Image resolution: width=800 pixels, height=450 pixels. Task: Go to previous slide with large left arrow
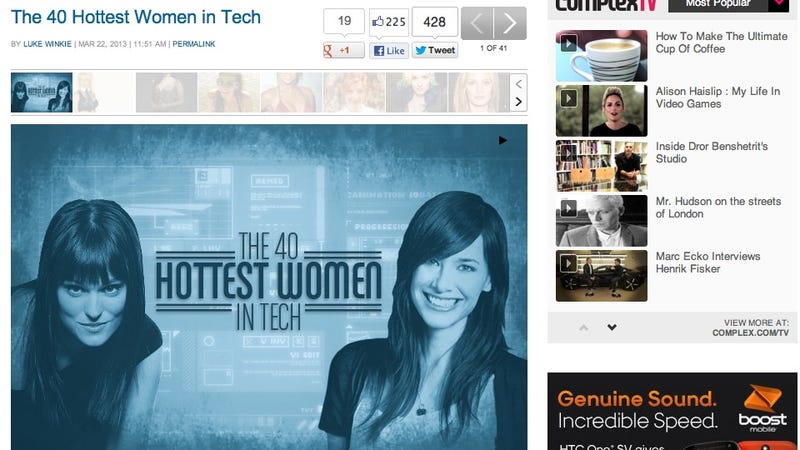pos(477,23)
